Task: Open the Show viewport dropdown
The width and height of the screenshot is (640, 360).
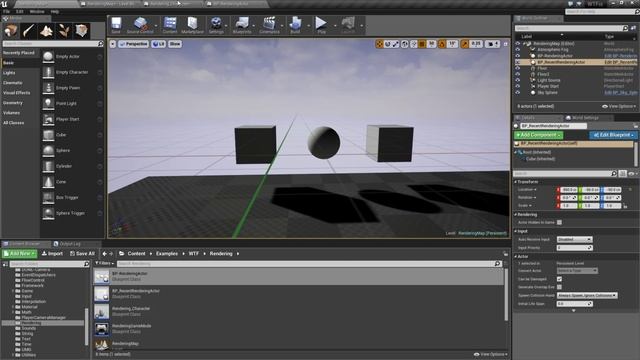Action: coord(175,44)
